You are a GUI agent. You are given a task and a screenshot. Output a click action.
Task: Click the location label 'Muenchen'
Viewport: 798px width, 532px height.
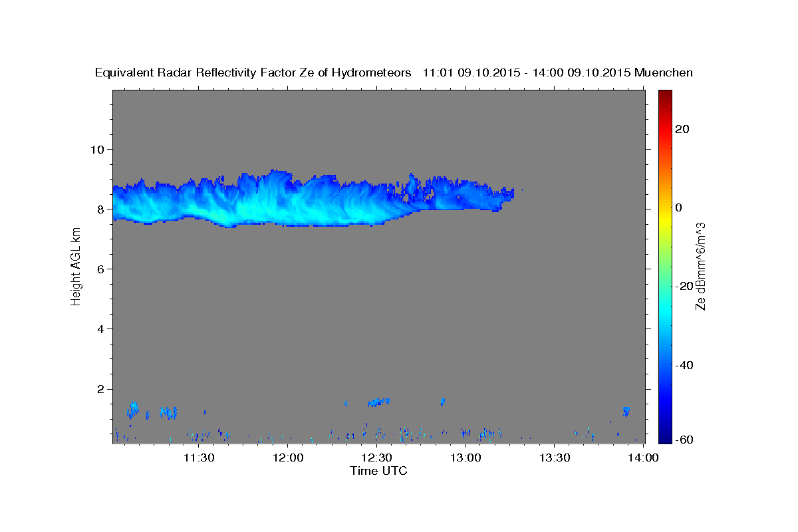tap(664, 72)
